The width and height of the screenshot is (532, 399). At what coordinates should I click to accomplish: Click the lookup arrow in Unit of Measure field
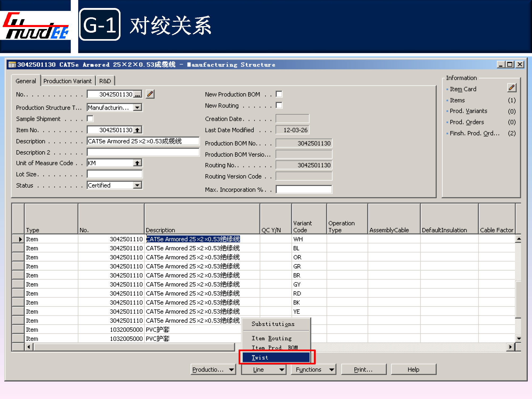click(137, 163)
